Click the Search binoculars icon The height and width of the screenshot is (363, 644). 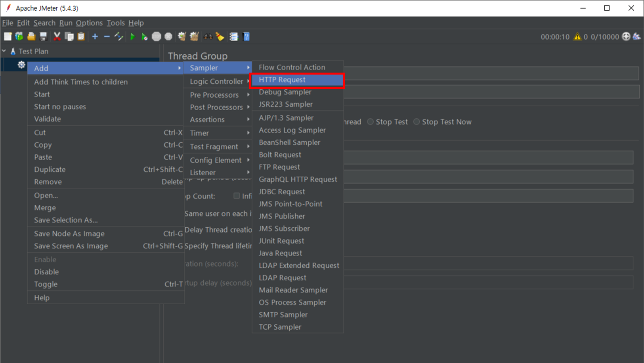(208, 37)
